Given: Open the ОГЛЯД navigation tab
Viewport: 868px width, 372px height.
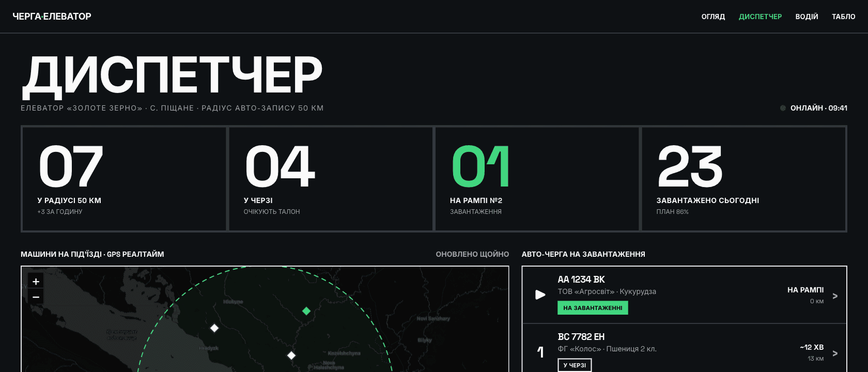Looking at the screenshot, I should point(713,17).
